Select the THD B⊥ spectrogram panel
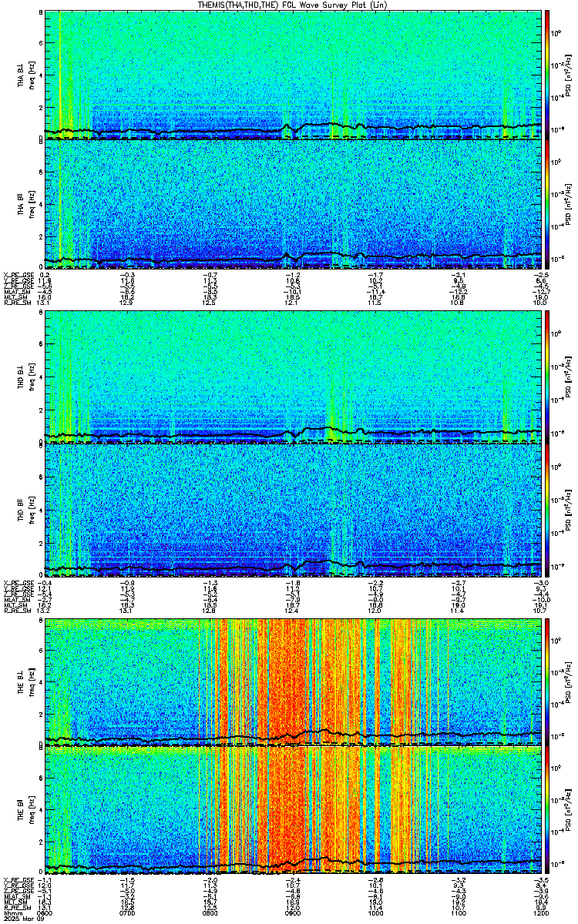Viewport: 578px width, 924px height. 294,377
